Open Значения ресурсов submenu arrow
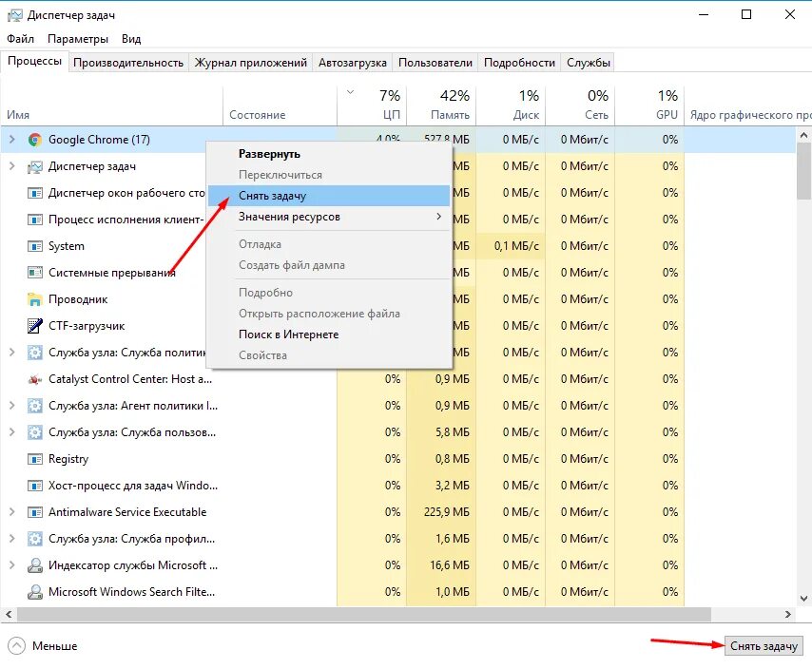The image size is (812, 669). [438, 217]
